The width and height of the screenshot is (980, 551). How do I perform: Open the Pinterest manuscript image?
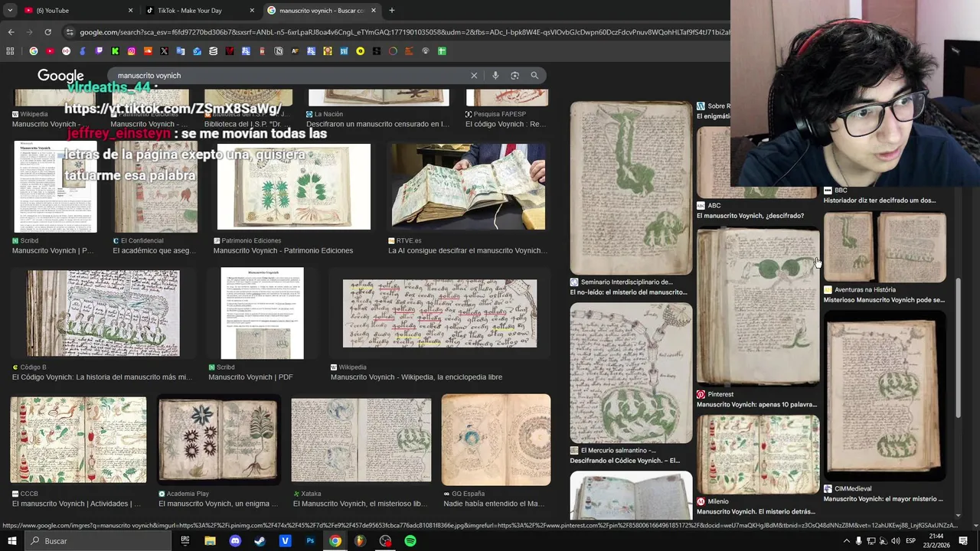(x=757, y=306)
